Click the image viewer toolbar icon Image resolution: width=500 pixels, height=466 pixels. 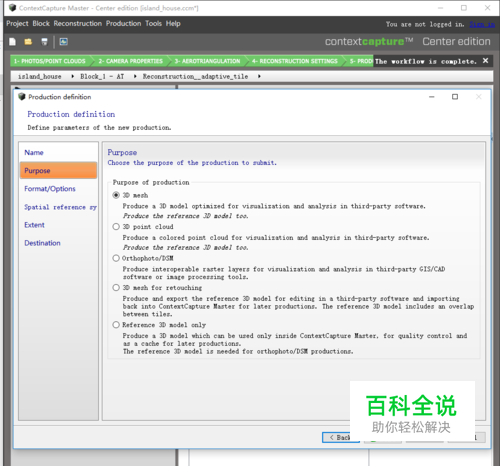pyautogui.click(x=63, y=42)
